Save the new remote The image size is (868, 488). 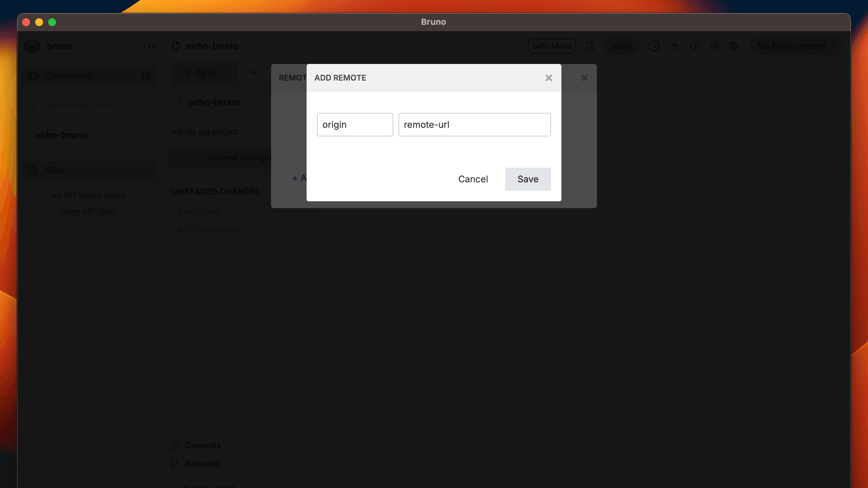(x=527, y=179)
